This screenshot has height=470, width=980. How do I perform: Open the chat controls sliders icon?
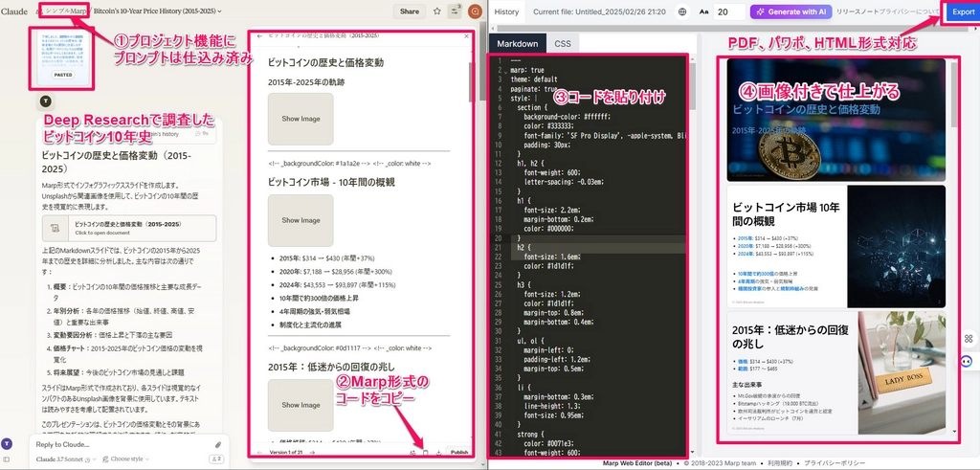tap(456, 11)
